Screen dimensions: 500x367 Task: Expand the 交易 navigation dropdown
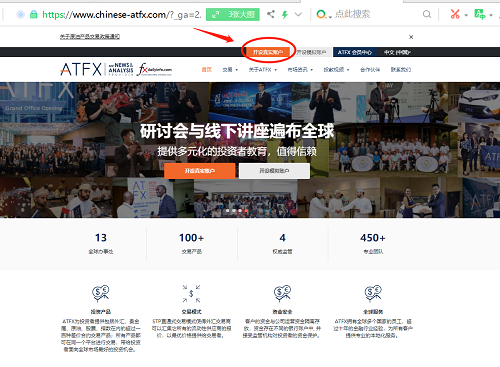(230, 70)
